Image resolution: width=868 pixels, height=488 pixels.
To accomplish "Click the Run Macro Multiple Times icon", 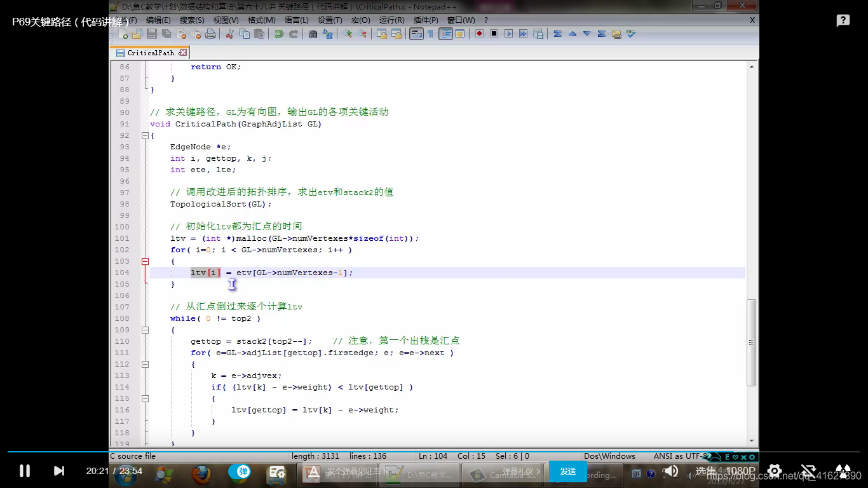I will pos(523,34).
